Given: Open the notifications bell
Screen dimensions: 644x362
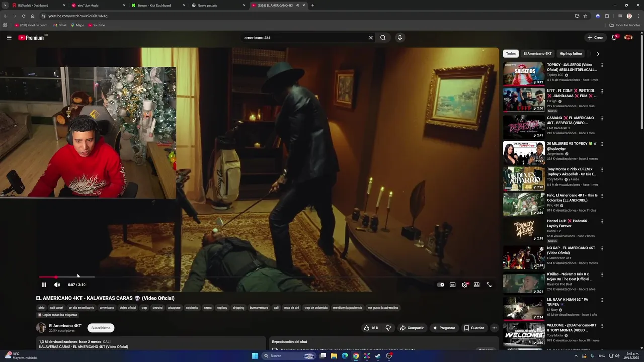Looking at the screenshot, I should point(614,38).
